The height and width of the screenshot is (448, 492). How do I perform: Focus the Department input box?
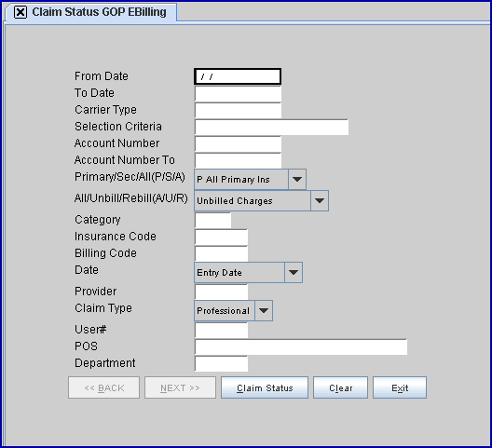coord(221,363)
